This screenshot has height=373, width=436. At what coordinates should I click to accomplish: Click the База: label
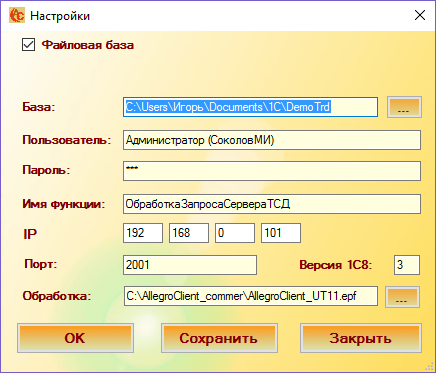point(39,107)
